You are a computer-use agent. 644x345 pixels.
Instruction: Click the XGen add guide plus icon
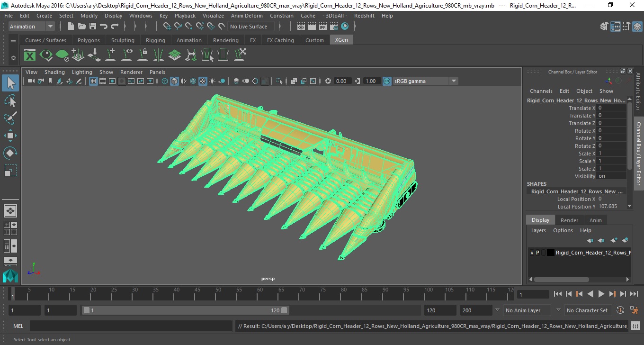pyautogui.click(x=110, y=55)
